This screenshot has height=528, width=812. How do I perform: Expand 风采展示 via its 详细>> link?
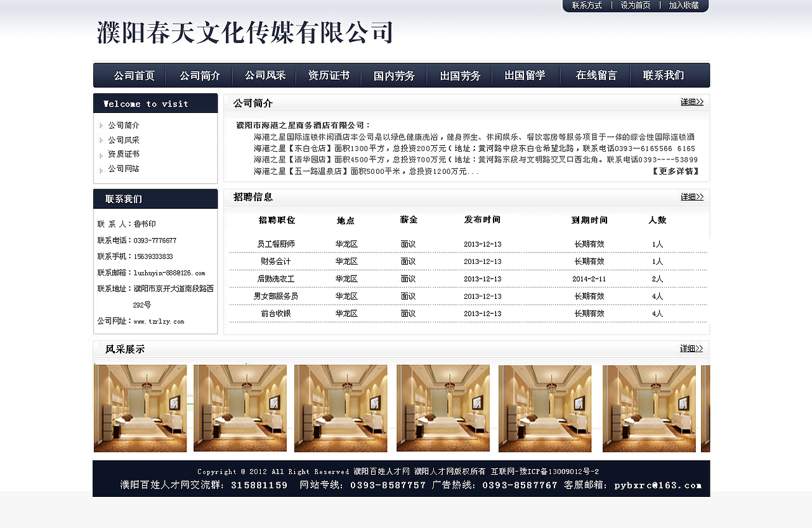coord(691,348)
